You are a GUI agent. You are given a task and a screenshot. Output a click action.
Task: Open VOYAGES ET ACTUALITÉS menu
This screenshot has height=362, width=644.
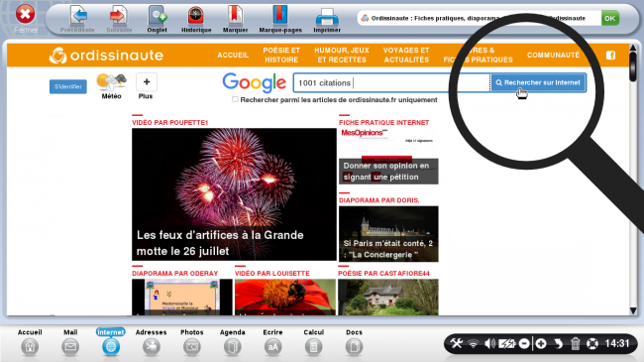click(x=406, y=56)
